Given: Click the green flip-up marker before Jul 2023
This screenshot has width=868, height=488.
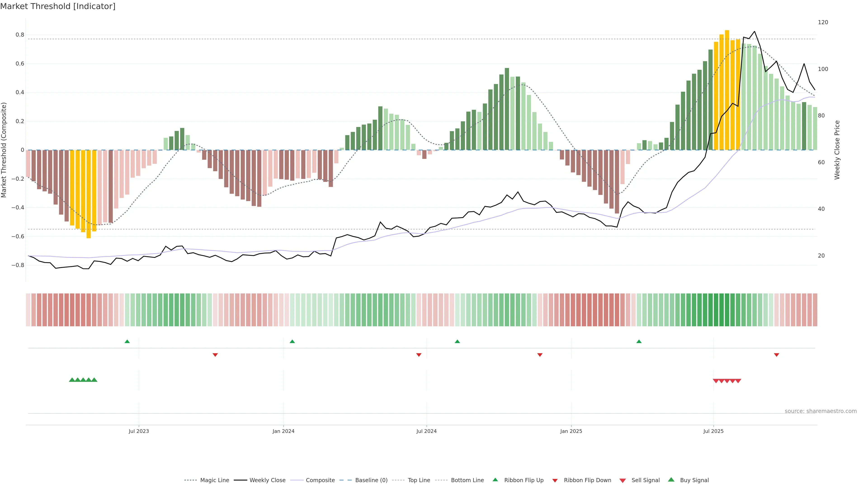Looking at the screenshot, I should pyautogui.click(x=127, y=342).
